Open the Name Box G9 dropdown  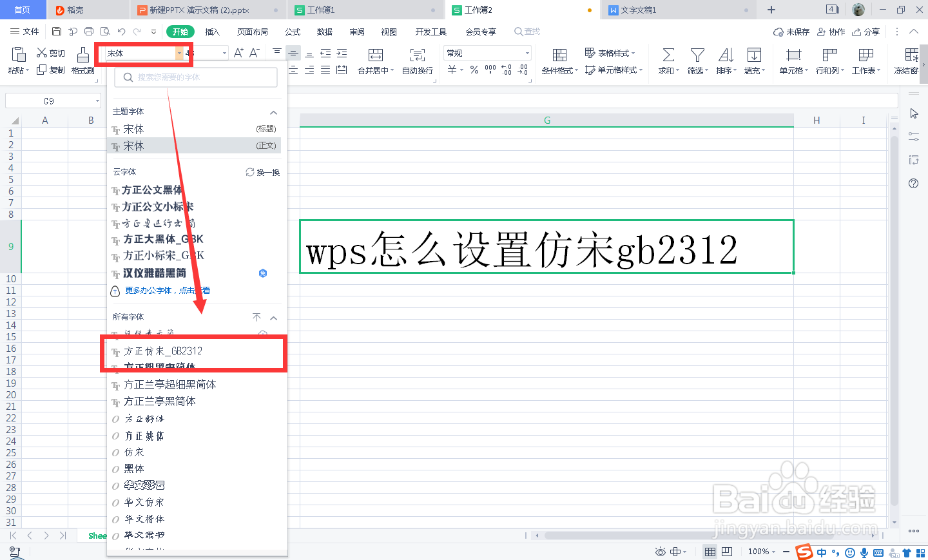pos(97,101)
